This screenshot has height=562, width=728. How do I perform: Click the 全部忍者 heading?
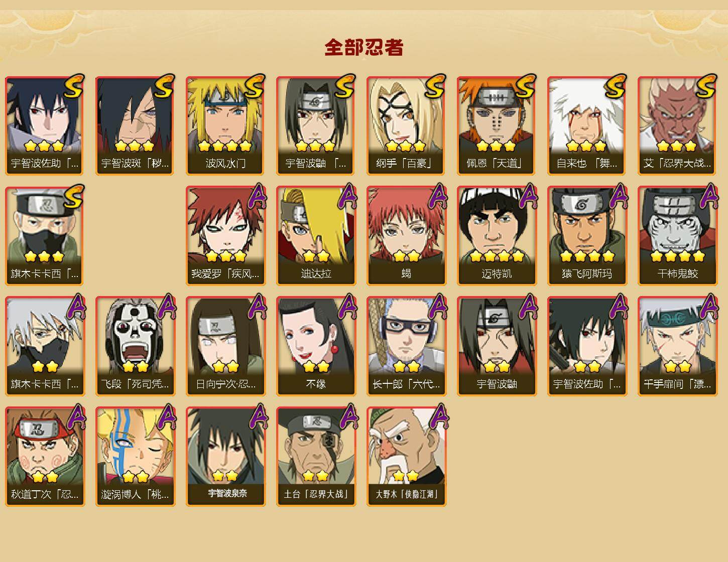click(364, 48)
